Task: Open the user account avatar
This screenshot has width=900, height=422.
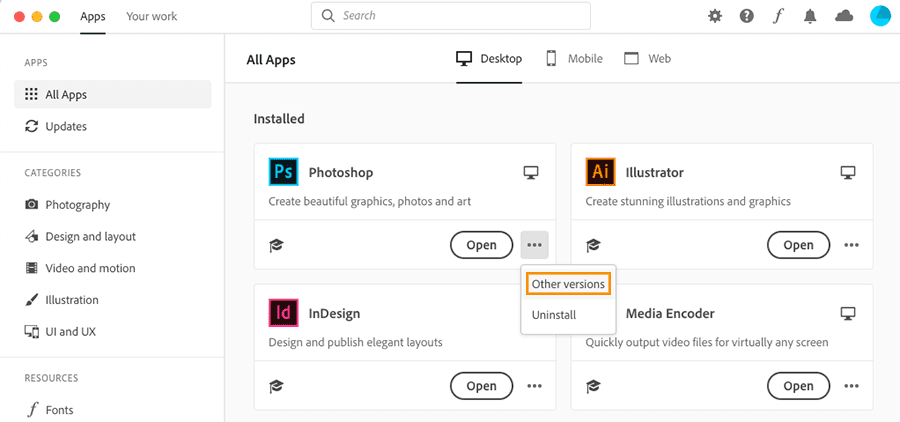Action: pyautogui.click(x=880, y=16)
